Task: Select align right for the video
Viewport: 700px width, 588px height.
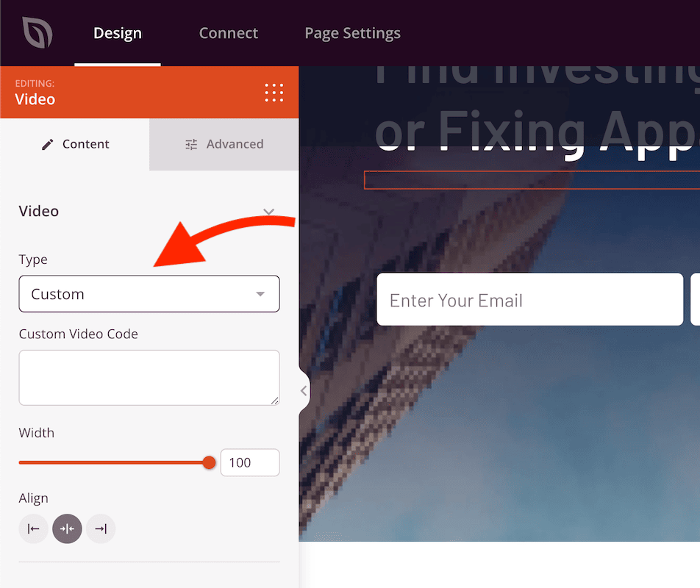Action: [x=101, y=529]
